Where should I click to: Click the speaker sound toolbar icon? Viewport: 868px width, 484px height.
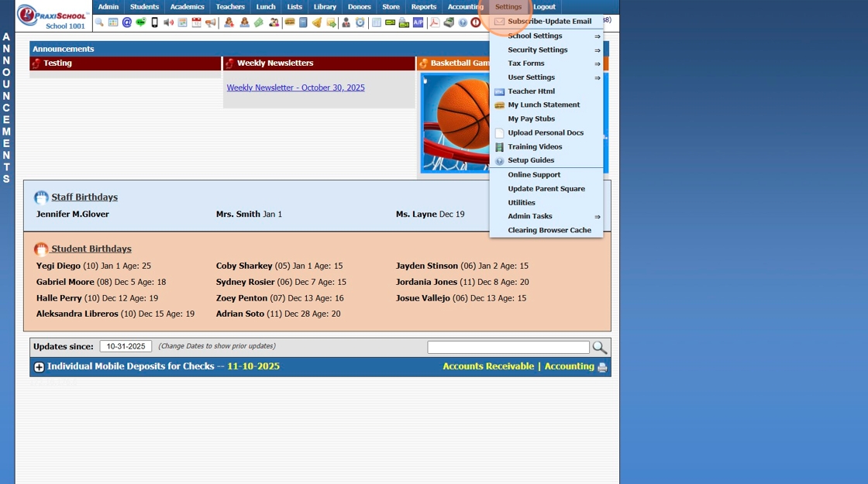pos(169,22)
